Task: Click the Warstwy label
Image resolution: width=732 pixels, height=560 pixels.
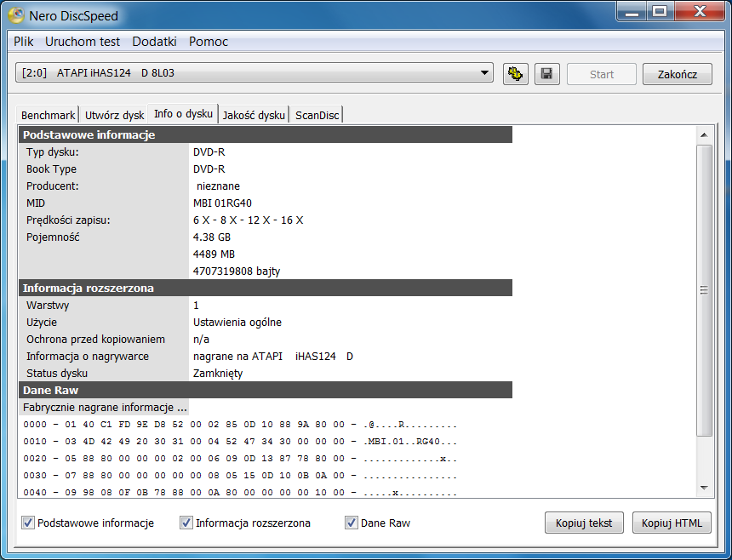Action: pos(48,306)
